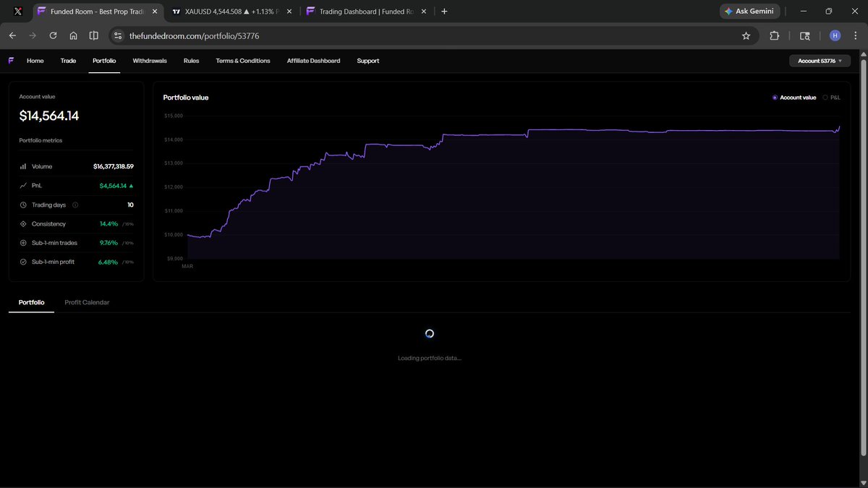Click the Consistency value 14.4%
868x488 pixels.
tap(108, 224)
